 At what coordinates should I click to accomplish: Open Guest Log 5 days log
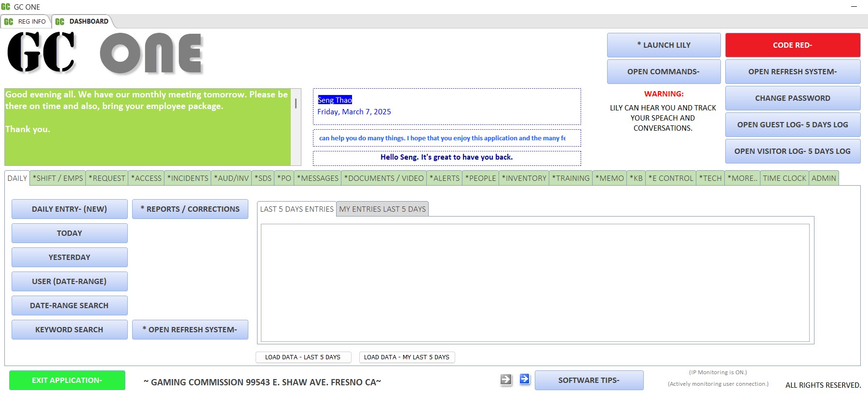point(792,125)
